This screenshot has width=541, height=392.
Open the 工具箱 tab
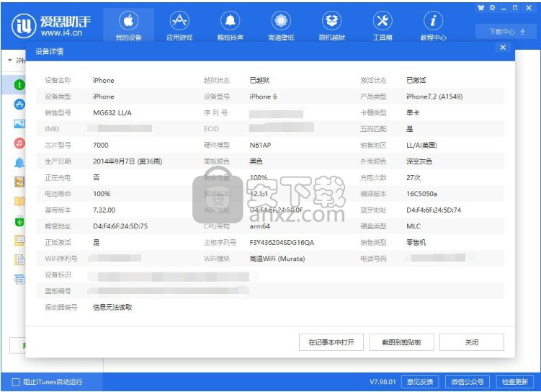[383, 26]
